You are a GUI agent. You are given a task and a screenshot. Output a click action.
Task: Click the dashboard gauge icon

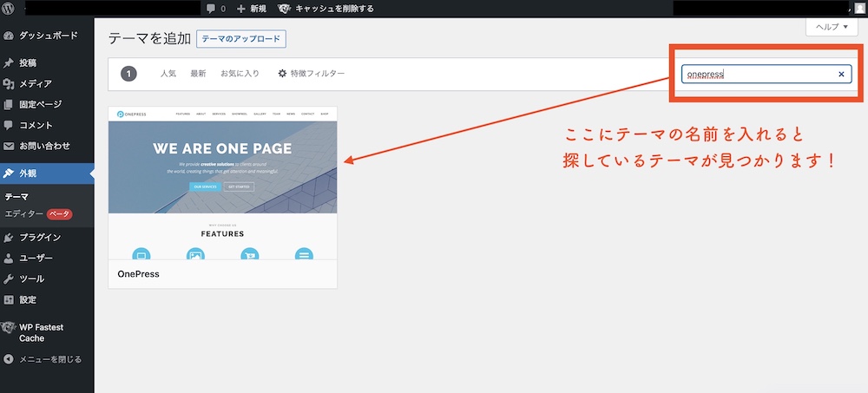point(9,36)
